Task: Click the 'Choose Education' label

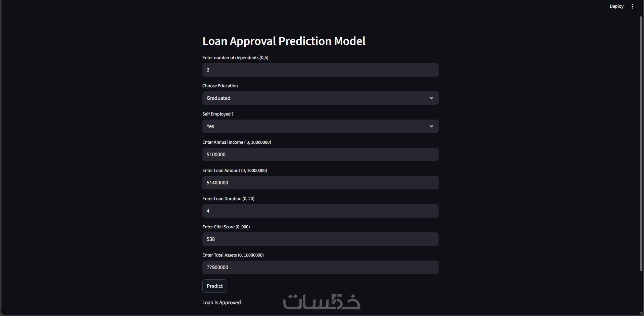Action: [220, 86]
